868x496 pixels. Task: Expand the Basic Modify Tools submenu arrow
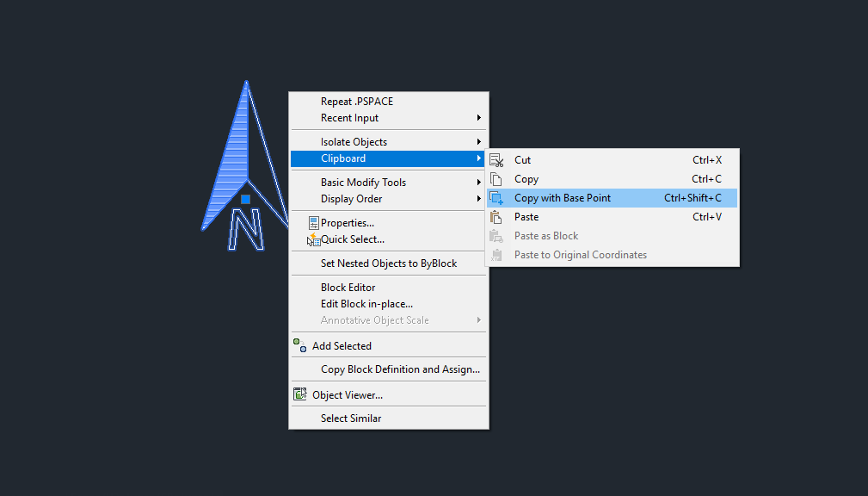click(479, 183)
